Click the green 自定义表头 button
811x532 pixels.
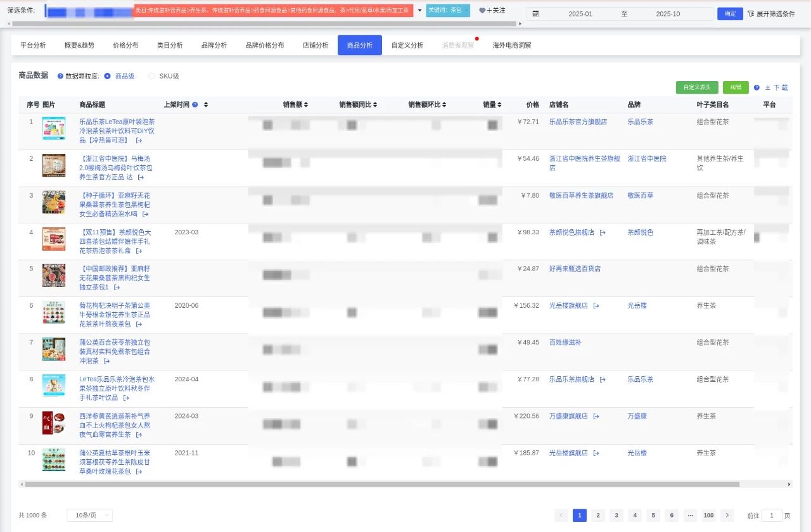(x=697, y=87)
